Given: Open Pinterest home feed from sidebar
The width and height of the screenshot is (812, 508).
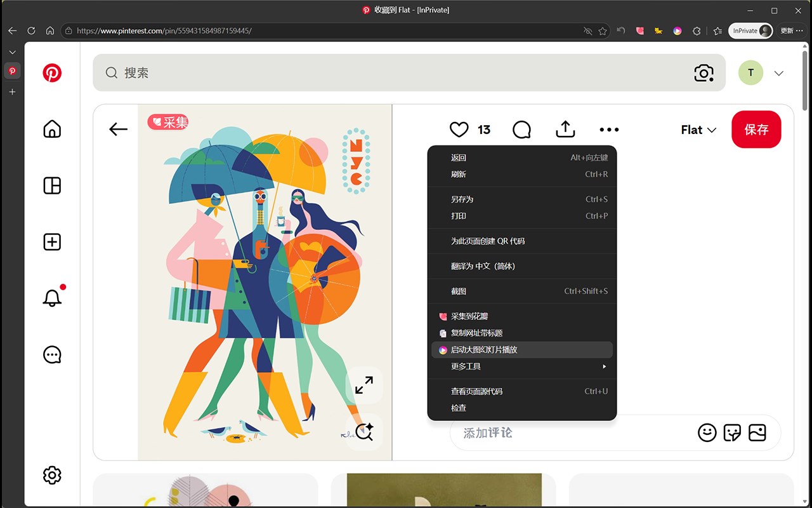Looking at the screenshot, I should [x=52, y=129].
